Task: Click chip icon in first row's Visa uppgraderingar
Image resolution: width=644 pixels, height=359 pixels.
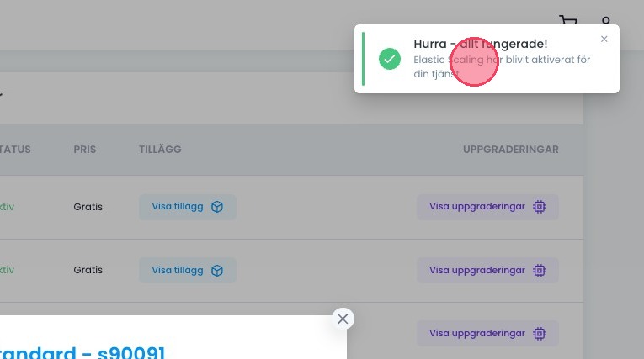Action: point(540,207)
